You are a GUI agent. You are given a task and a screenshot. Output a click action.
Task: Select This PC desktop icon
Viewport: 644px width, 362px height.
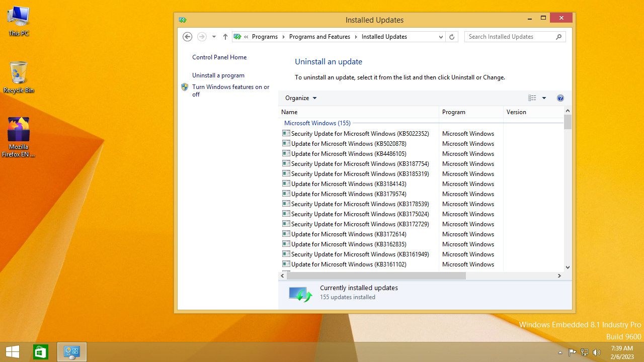19,21
